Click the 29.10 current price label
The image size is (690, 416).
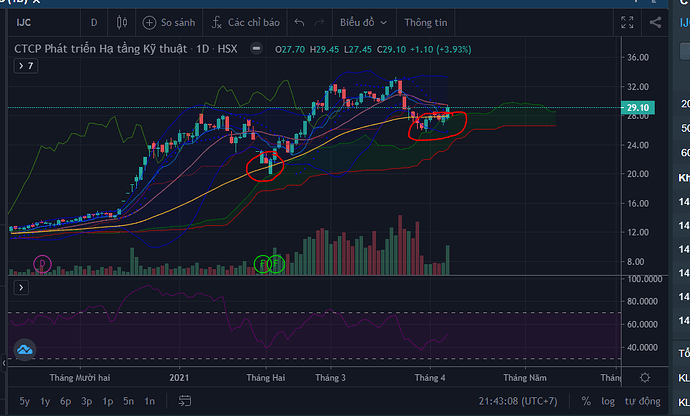[x=636, y=107]
